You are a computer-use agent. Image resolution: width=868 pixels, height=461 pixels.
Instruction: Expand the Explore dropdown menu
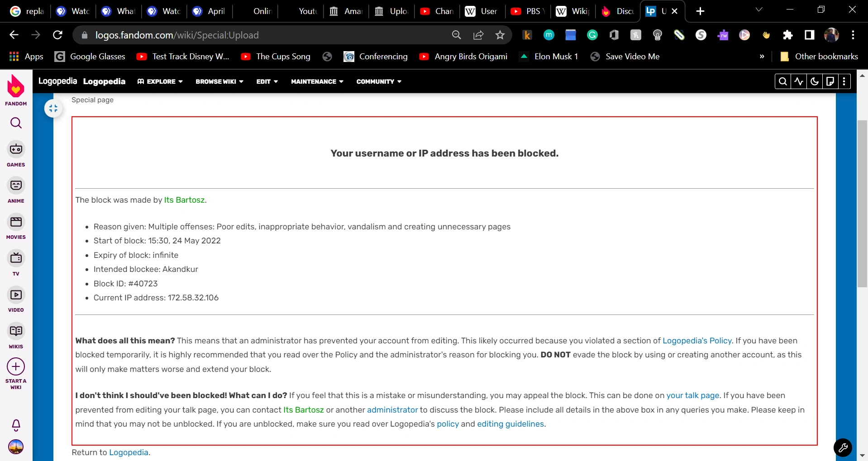[x=160, y=81]
